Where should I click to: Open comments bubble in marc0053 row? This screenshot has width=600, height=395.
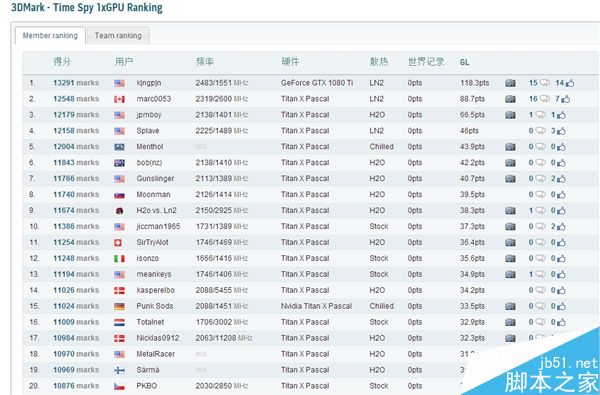[545, 99]
